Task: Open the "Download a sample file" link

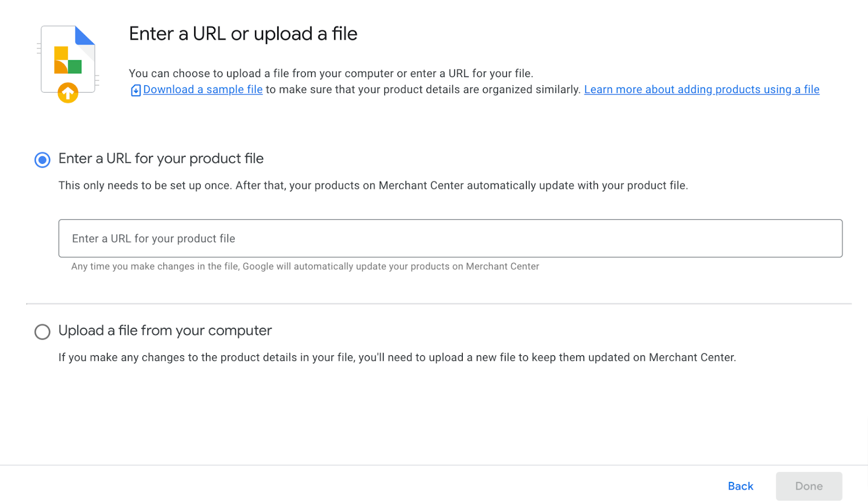Action: pos(202,90)
